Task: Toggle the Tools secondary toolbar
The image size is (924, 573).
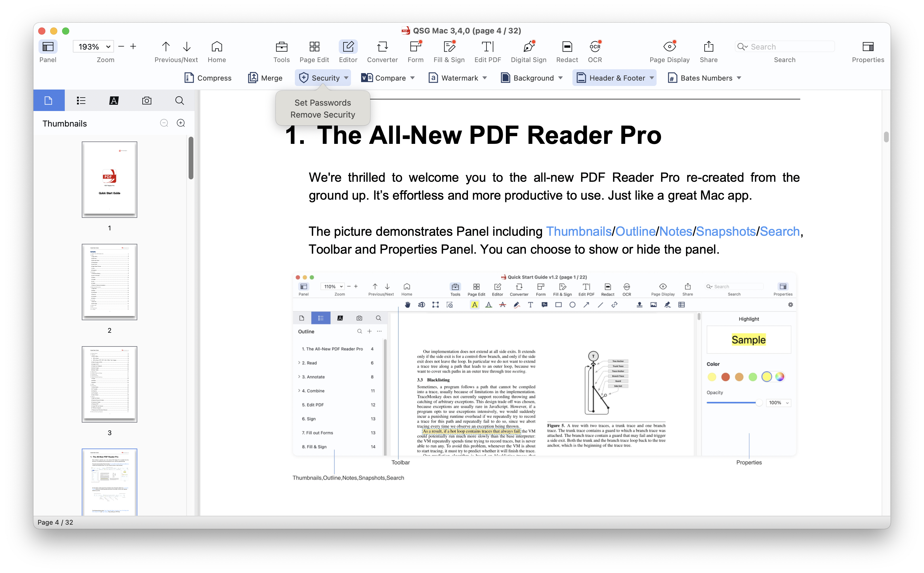Action: [281, 47]
